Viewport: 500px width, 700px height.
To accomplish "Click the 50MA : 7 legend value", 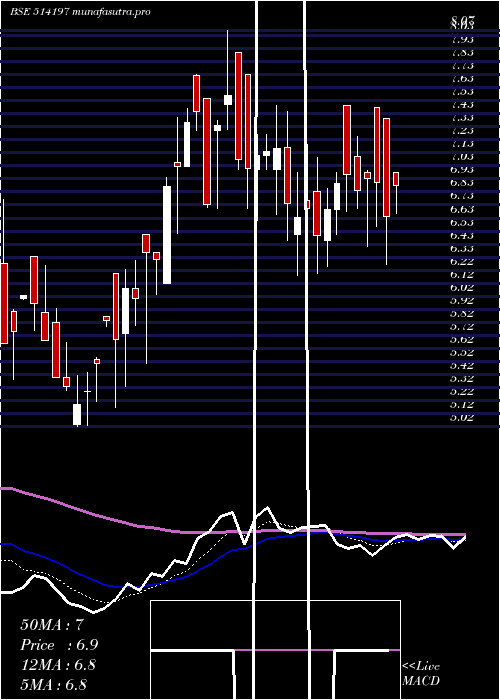I will point(52,625).
